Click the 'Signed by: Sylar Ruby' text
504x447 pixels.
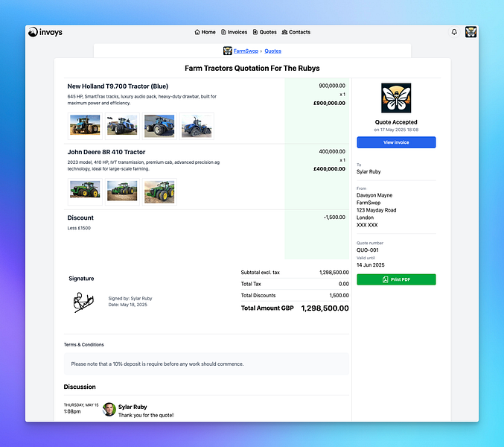pos(130,299)
